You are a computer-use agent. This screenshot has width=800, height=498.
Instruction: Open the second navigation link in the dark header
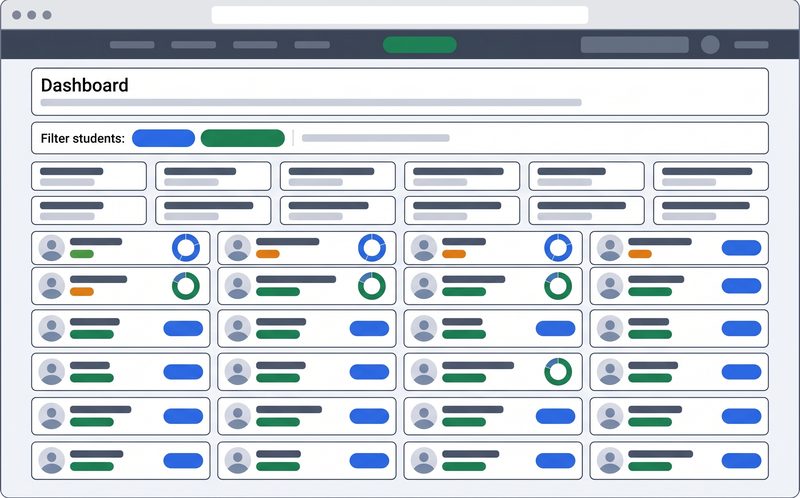(193, 45)
